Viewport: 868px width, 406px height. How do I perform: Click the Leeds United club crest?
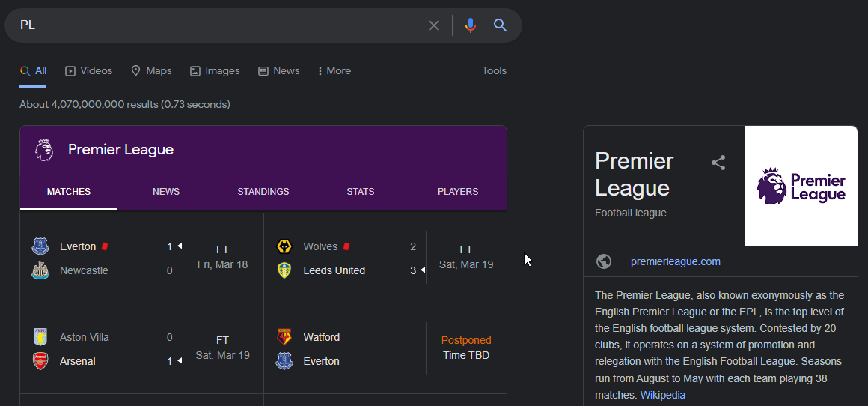pyautogui.click(x=284, y=270)
